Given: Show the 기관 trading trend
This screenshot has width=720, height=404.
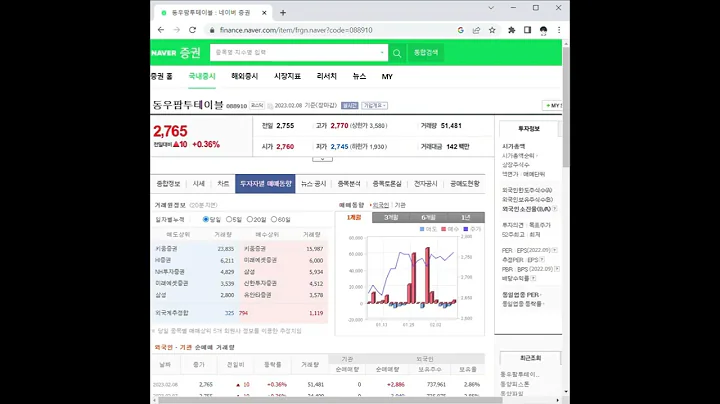Looking at the screenshot, I should point(400,205).
